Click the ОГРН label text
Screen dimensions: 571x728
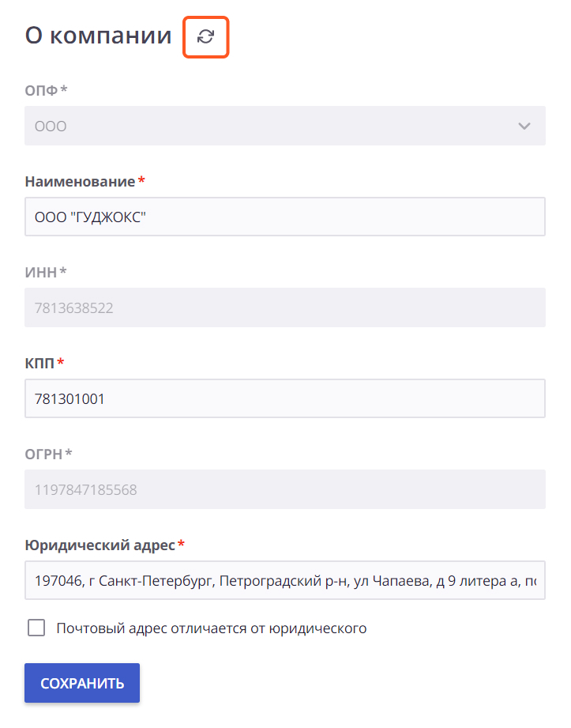43,454
